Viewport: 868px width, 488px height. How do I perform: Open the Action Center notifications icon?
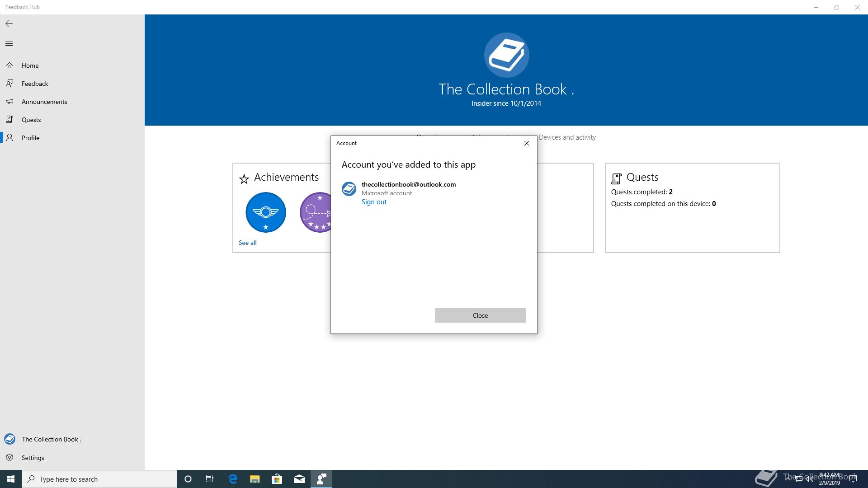click(853, 479)
